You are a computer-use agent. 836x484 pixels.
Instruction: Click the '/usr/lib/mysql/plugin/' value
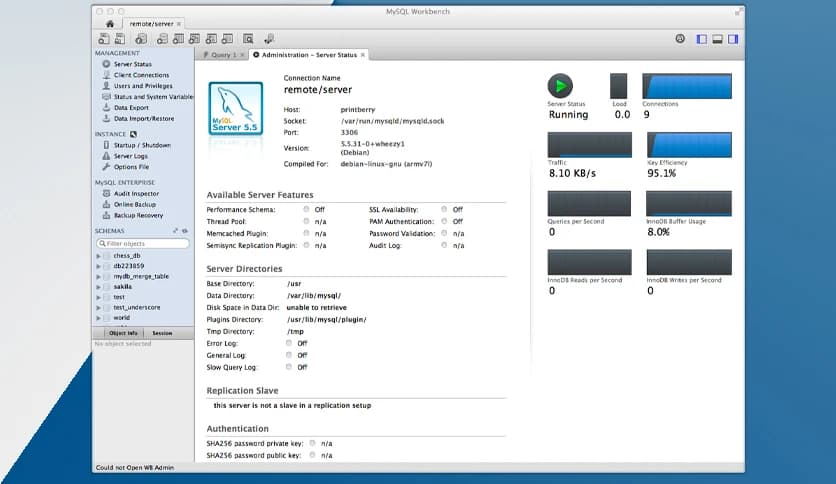point(327,320)
